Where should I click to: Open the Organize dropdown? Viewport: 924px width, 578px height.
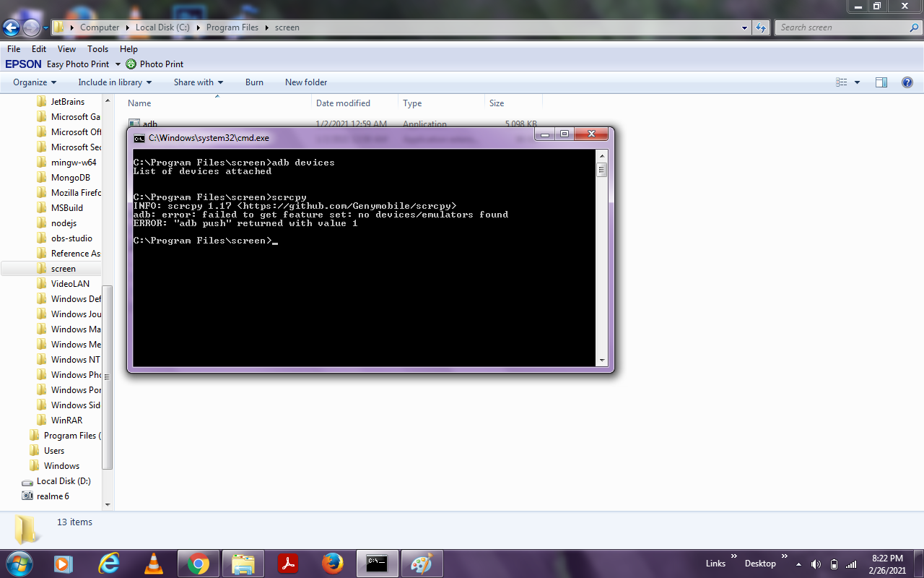(x=33, y=82)
